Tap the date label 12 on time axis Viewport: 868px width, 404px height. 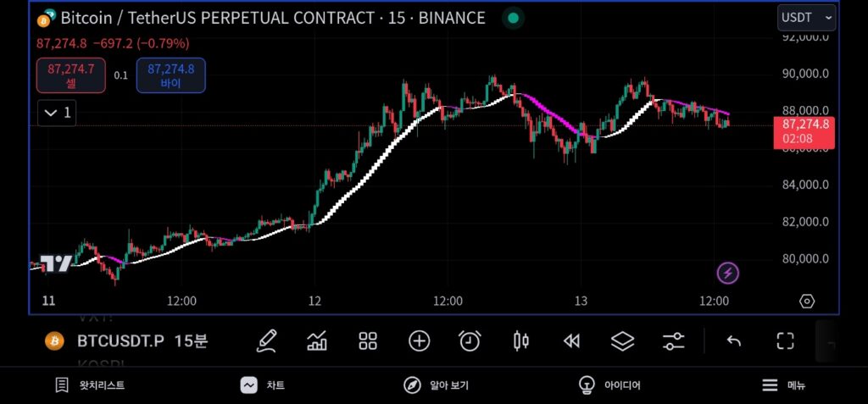(315, 301)
